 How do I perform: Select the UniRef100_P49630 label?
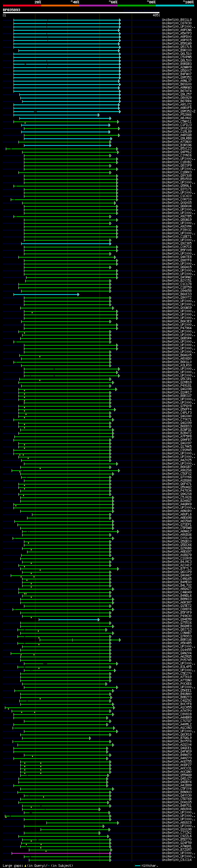[x=177, y=616]
